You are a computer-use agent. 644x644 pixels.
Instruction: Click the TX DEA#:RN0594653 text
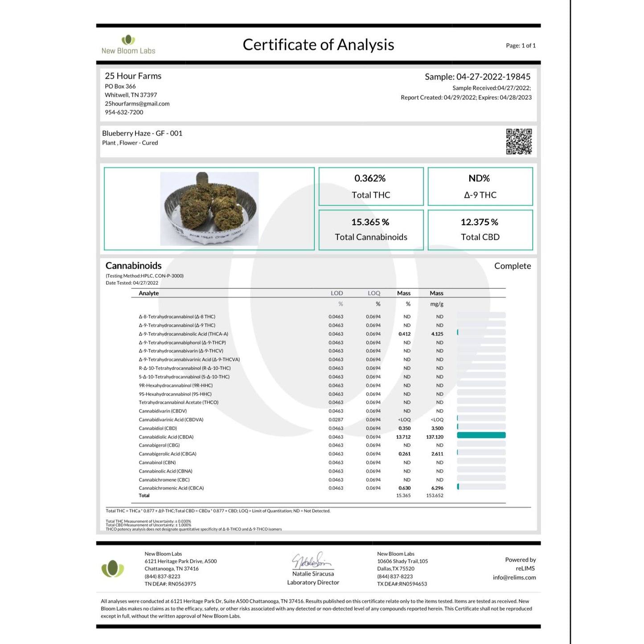click(x=402, y=584)
